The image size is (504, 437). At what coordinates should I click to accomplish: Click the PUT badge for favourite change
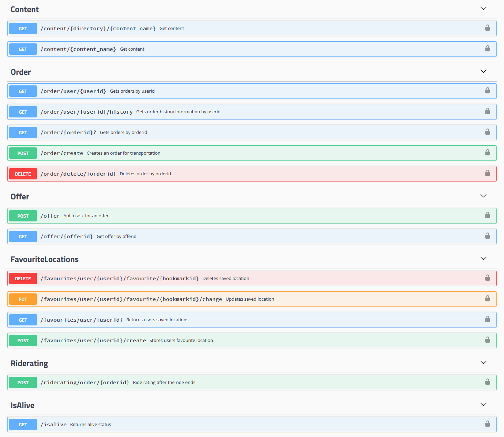[x=23, y=299]
